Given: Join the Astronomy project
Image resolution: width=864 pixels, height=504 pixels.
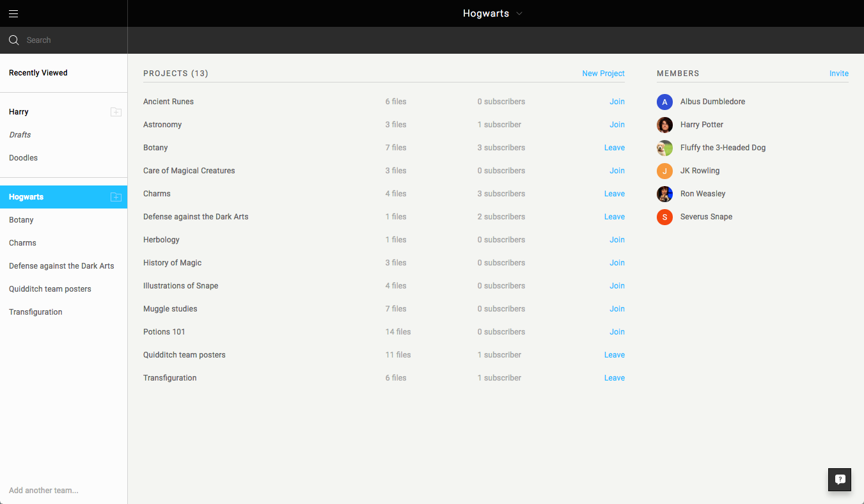Looking at the screenshot, I should coord(617,125).
